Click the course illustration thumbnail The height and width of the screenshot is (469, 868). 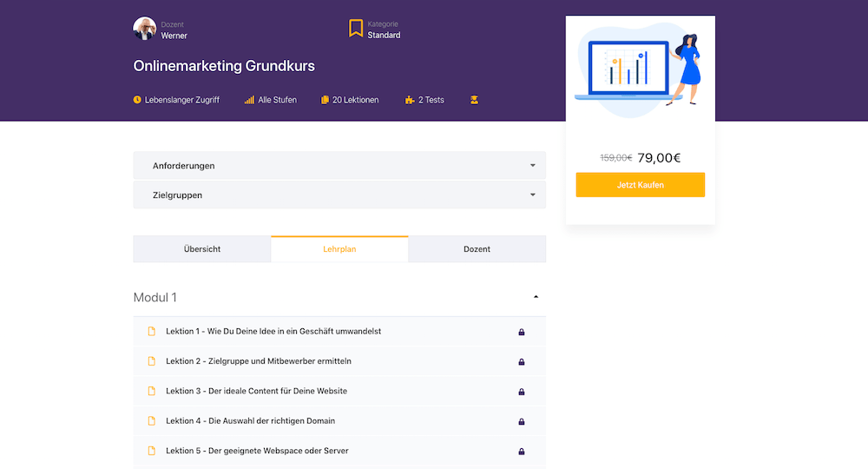(x=640, y=70)
